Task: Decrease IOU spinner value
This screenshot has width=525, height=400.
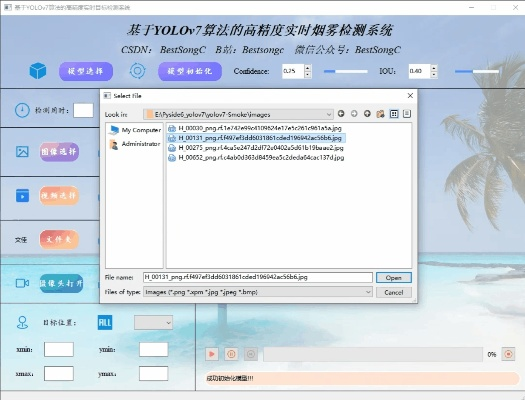Action: click(x=434, y=75)
